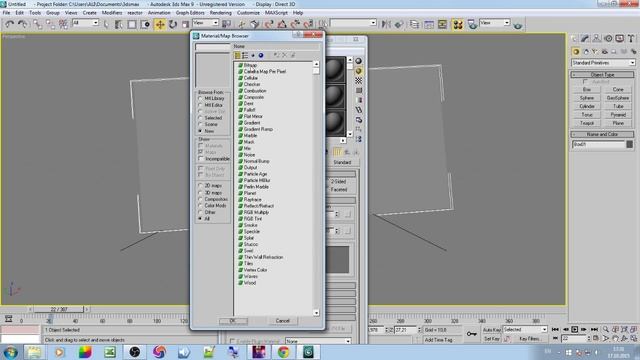This screenshot has width=640, height=360.
Task: Open the render type View dropdown
Action: (x=495, y=23)
